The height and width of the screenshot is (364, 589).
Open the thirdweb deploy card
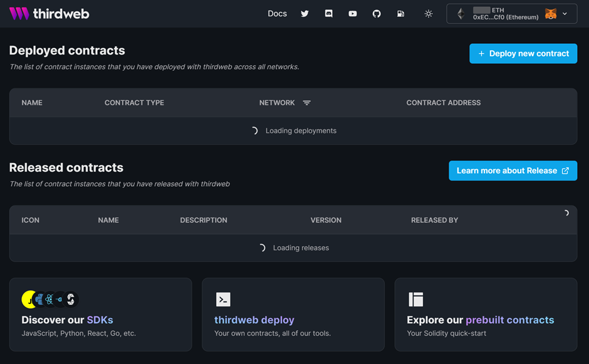point(293,315)
